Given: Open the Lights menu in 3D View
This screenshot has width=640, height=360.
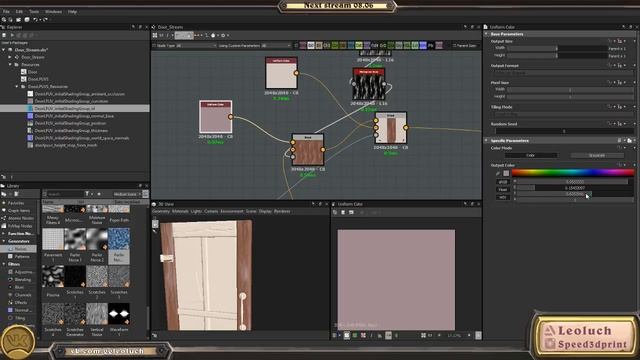Looking at the screenshot, I should 196,211.
